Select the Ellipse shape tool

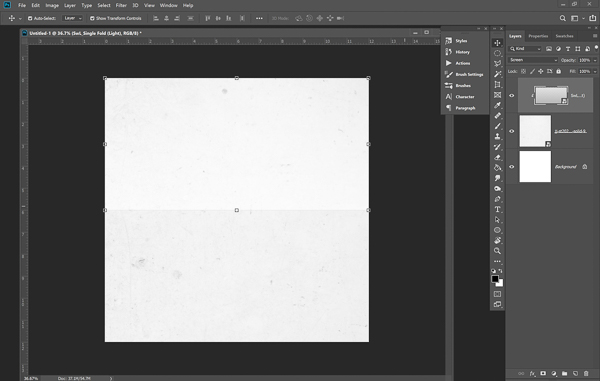(497, 230)
